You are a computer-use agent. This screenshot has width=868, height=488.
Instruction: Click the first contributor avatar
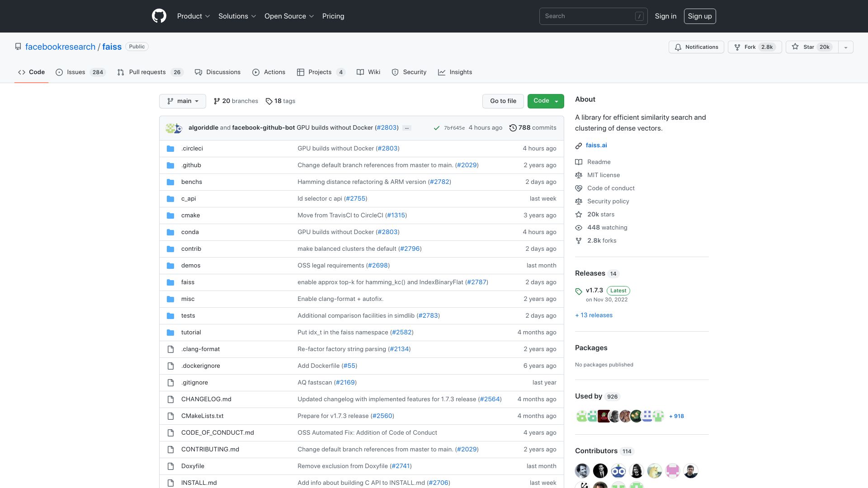coord(582,471)
